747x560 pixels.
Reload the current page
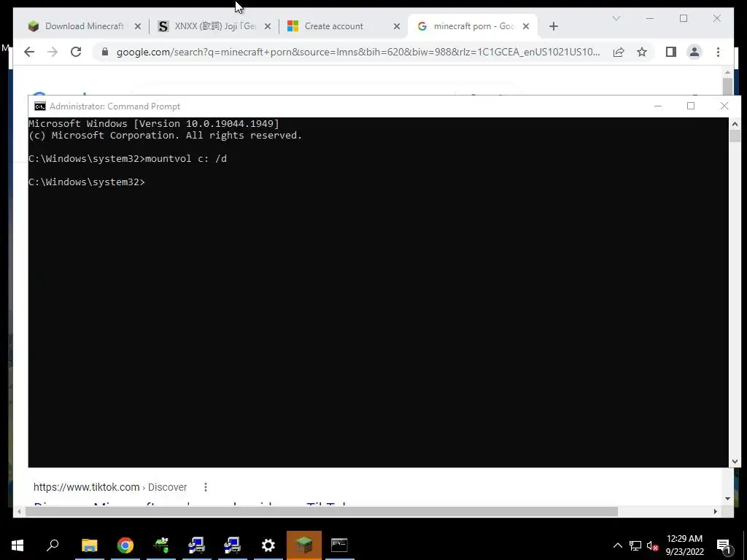click(x=76, y=52)
